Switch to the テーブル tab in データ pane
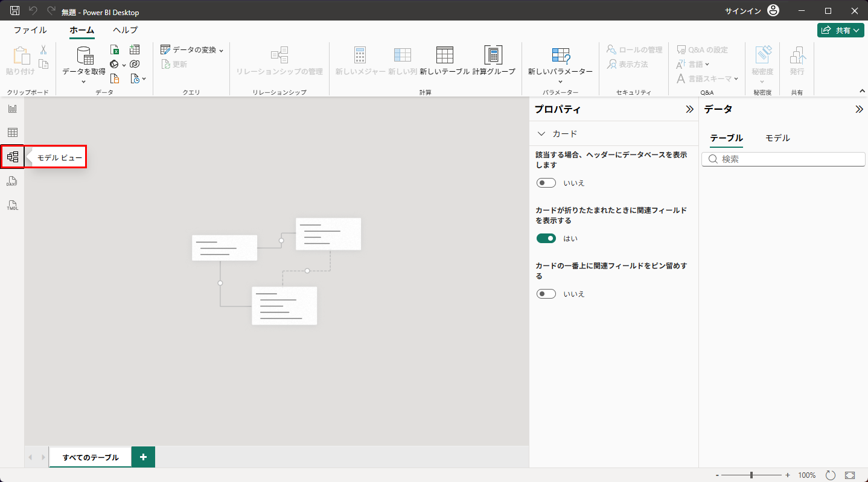Screen dimensions: 868x482 click(x=726, y=138)
